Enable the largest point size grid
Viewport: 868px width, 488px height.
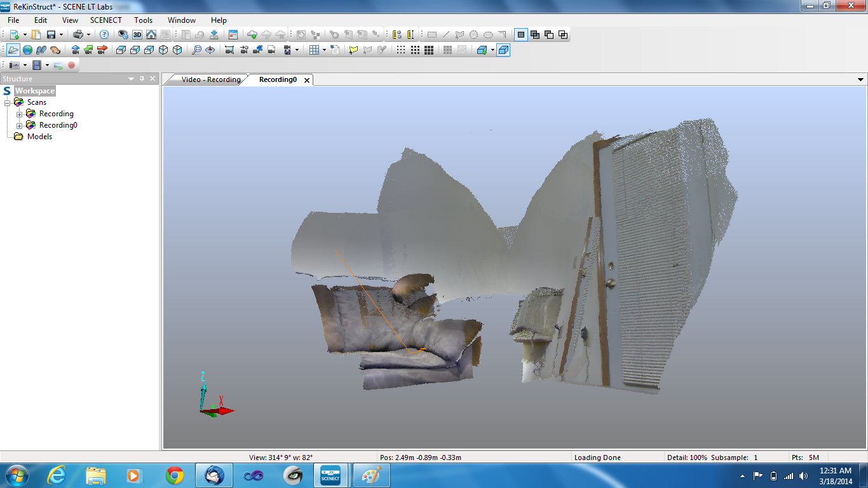pyautogui.click(x=429, y=50)
